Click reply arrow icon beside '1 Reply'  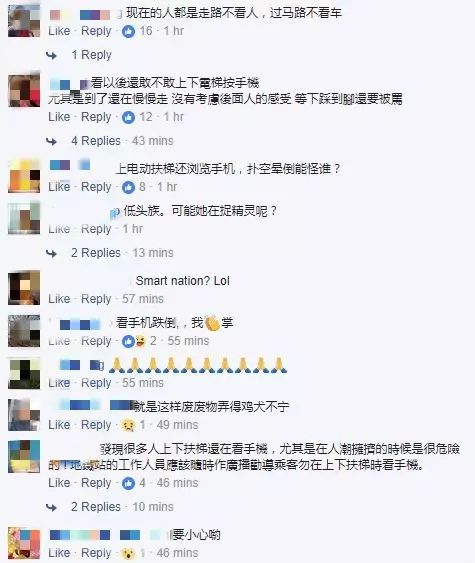click(x=52, y=55)
